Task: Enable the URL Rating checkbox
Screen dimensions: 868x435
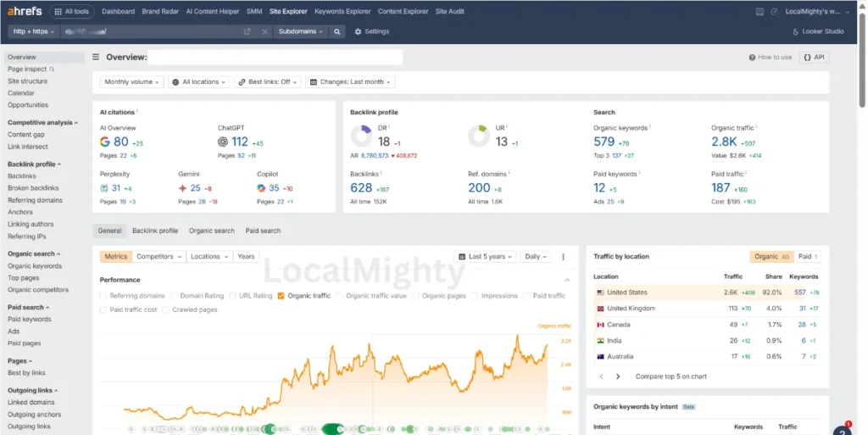Action: [232, 296]
